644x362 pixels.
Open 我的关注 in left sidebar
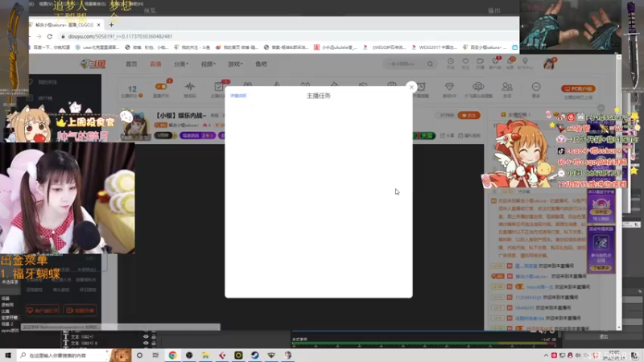click(47, 82)
